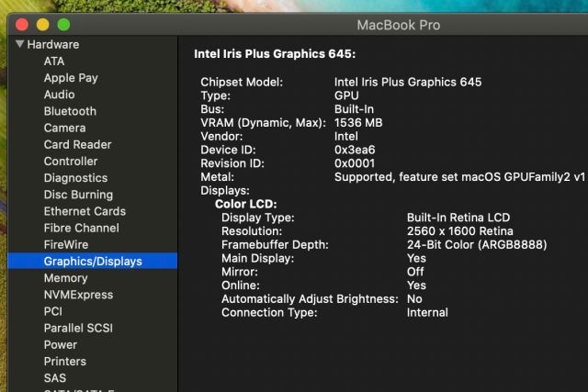Screen dimensions: 588x392
Task: Click the Bus value Built-In
Action: click(x=354, y=109)
